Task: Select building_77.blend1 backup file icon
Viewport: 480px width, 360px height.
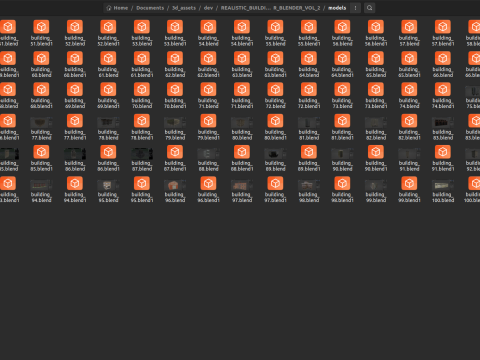Action: click(75, 121)
